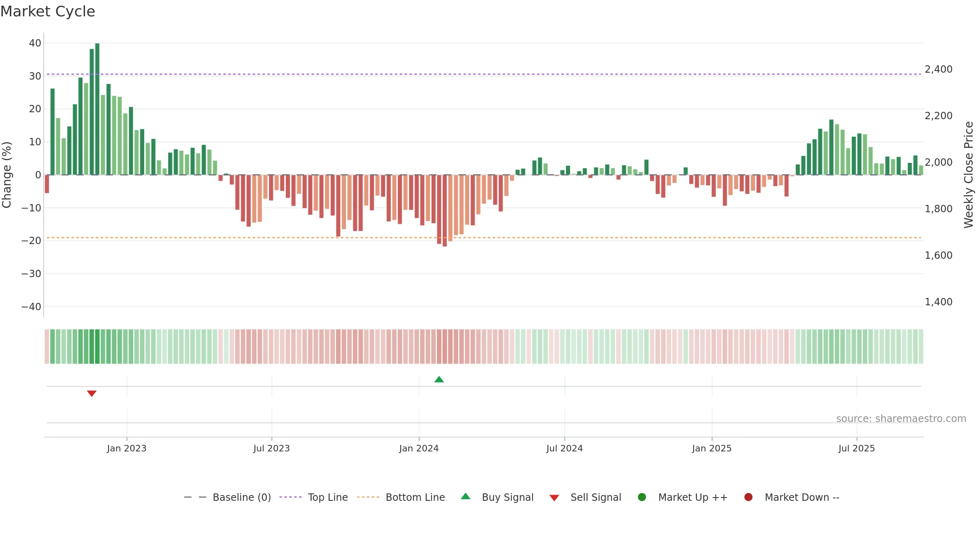
Task: Toggle the Baseline (0) legend entry
Action: pyautogui.click(x=227, y=497)
